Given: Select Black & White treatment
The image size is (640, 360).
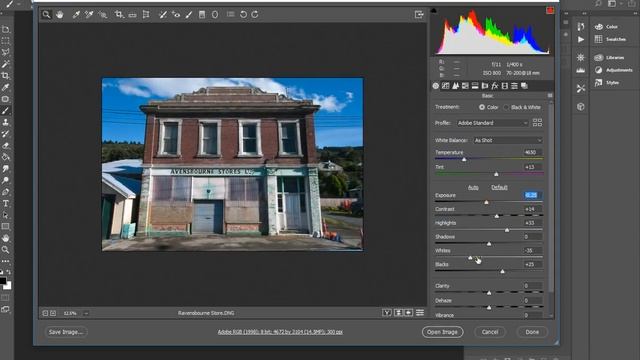Looking at the screenshot, I should [x=506, y=107].
